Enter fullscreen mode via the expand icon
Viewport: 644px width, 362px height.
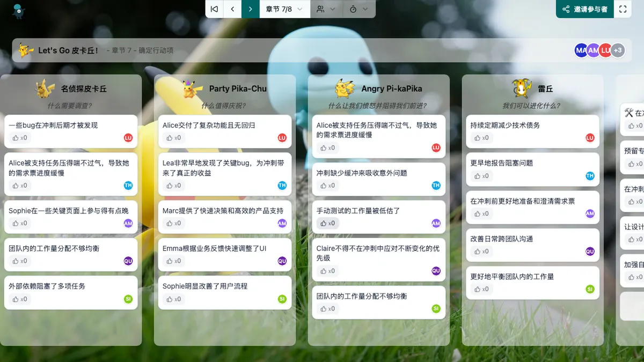point(624,9)
